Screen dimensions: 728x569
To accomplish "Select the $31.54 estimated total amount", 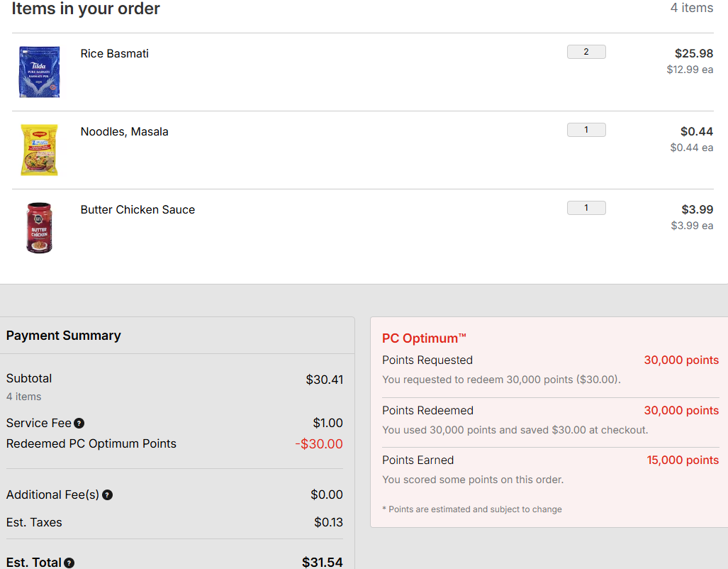I will (323, 563).
